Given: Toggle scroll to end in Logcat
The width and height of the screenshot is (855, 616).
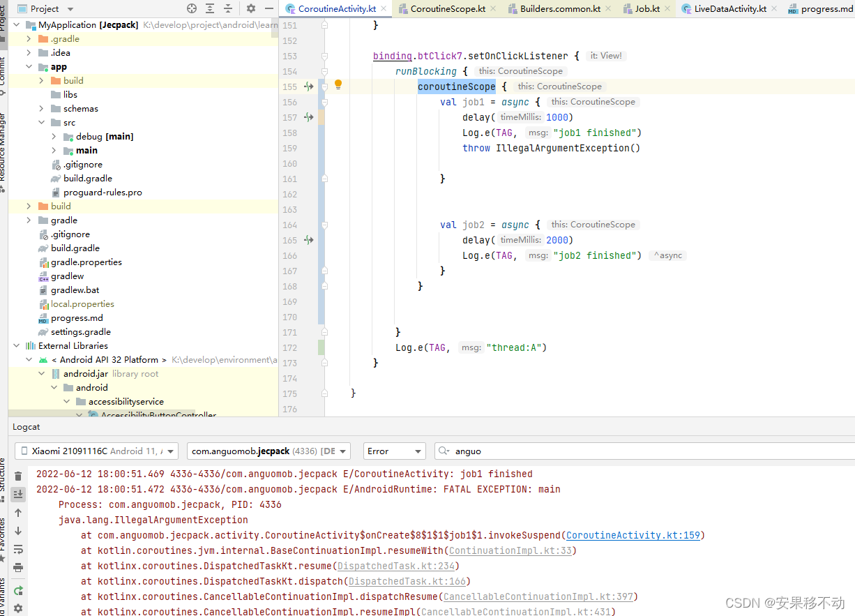Looking at the screenshot, I should point(18,495).
